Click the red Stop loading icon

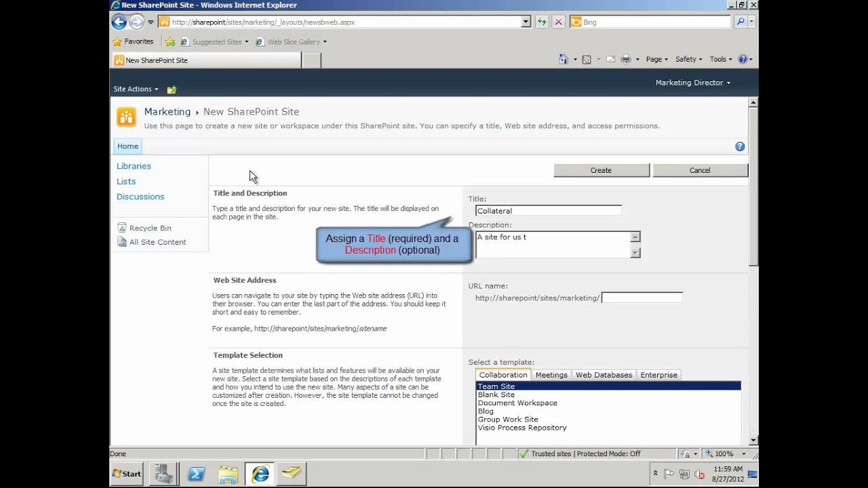(558, 22)
